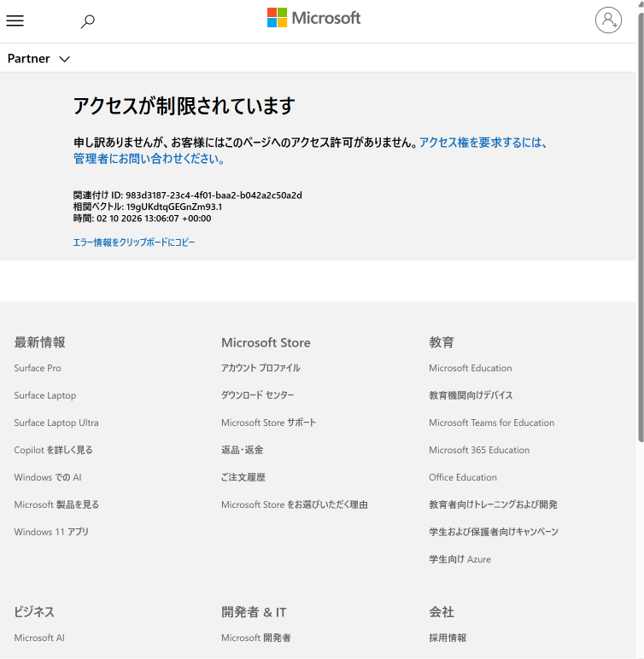Click the 相関ベクトル 19gUKdtqGEGnZm93.1 text

pos(148,207)
